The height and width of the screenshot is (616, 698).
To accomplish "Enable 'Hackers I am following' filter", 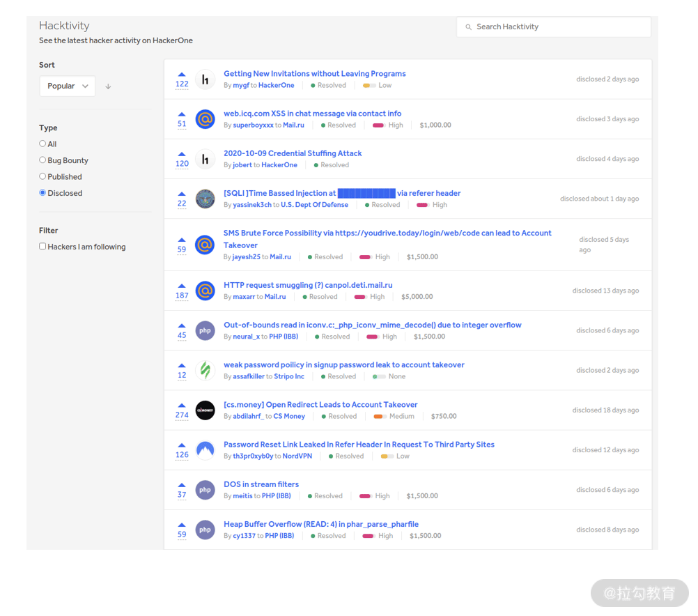I will coord(42,246).
